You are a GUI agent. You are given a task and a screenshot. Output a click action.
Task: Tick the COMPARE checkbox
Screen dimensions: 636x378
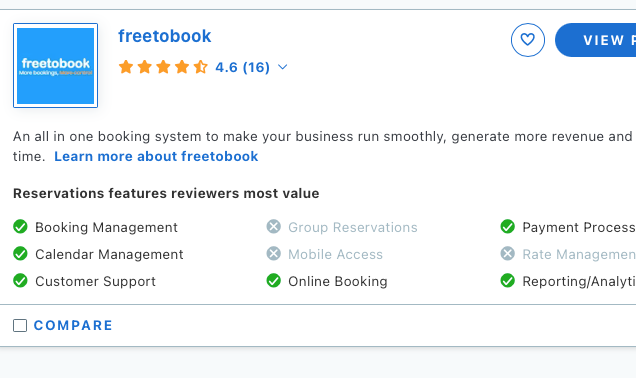point(20,325)
